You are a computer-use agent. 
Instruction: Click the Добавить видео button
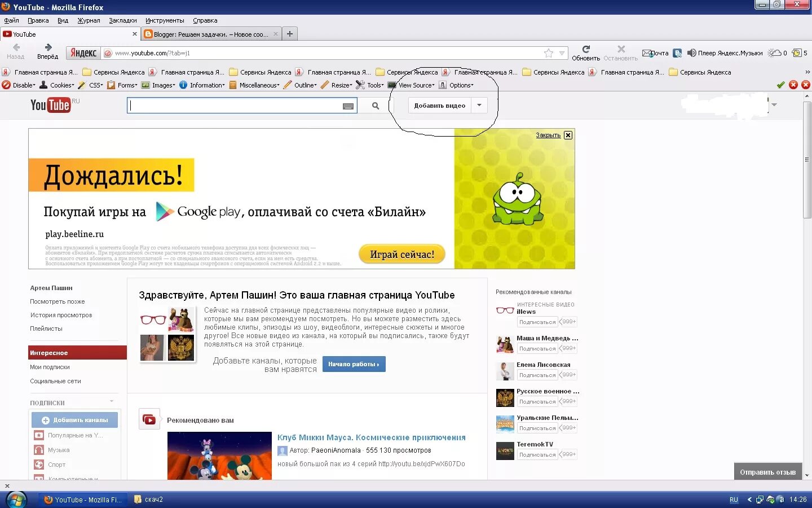point(440,106)
